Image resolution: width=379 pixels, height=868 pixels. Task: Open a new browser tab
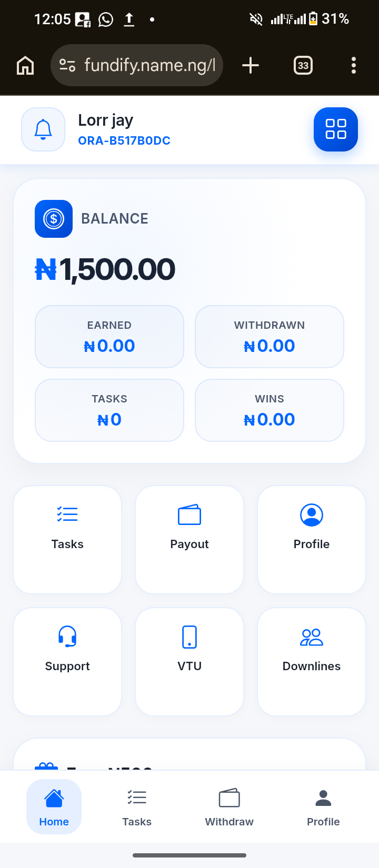[x=251, y=66]
